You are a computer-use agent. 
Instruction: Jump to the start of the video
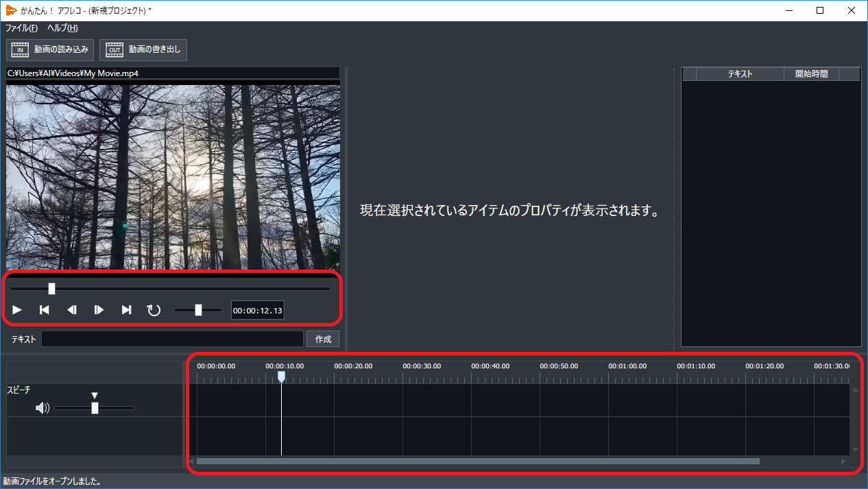tap(45, 310)
